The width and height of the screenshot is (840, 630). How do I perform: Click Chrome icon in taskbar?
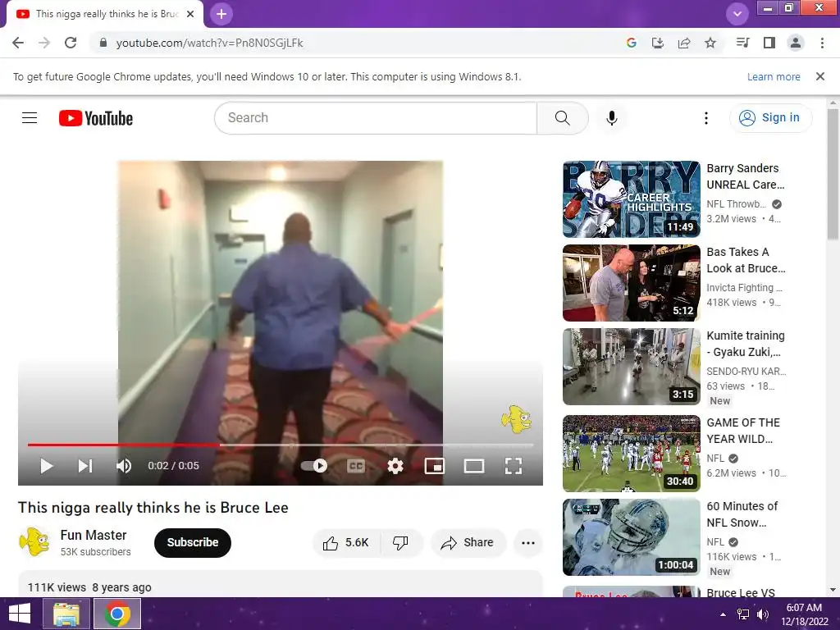(117, 614)
